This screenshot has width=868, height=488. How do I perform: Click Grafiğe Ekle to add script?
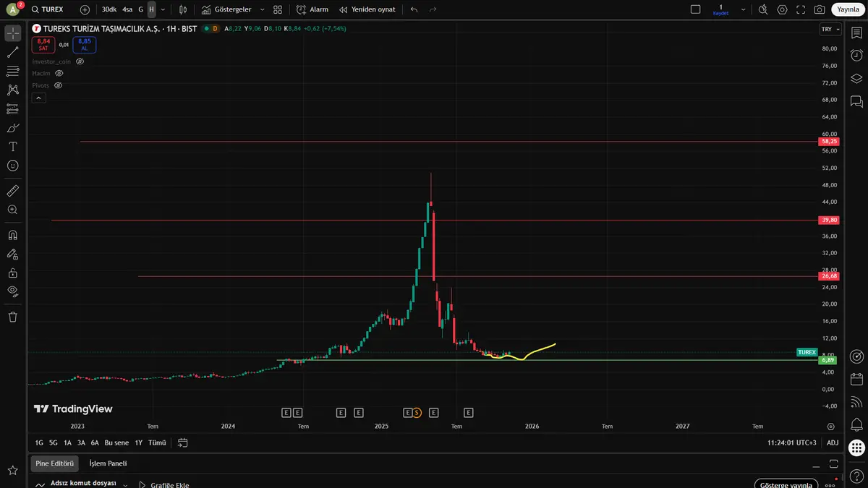163,484
